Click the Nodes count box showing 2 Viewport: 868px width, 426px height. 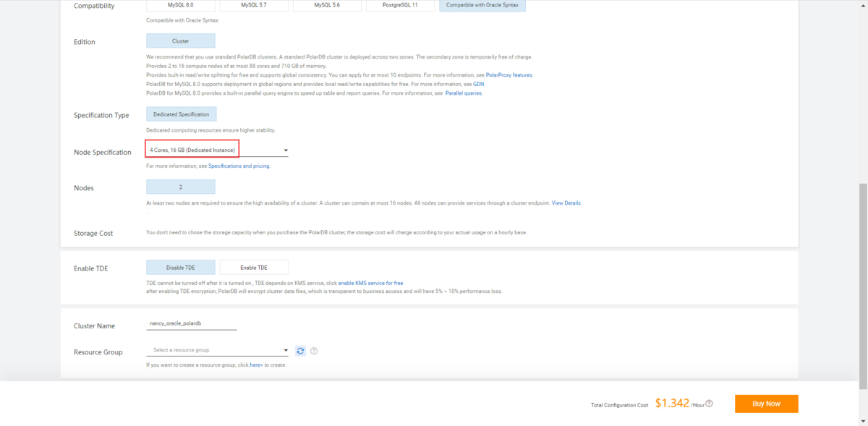180,187
